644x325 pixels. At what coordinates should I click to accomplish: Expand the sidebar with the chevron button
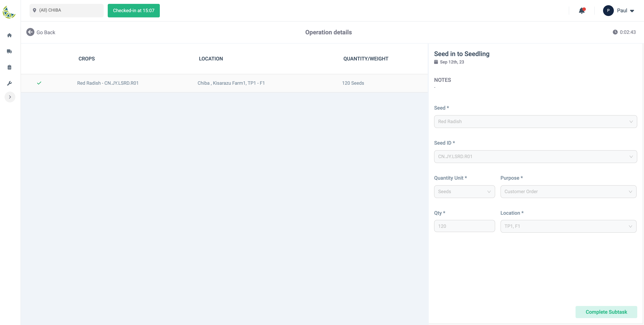[10, 97]
